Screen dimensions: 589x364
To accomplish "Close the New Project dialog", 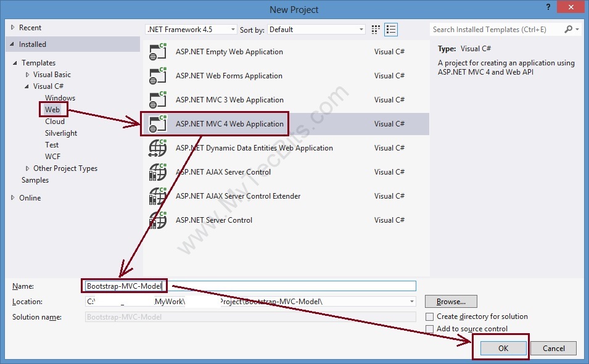I will tap(570, 7).
